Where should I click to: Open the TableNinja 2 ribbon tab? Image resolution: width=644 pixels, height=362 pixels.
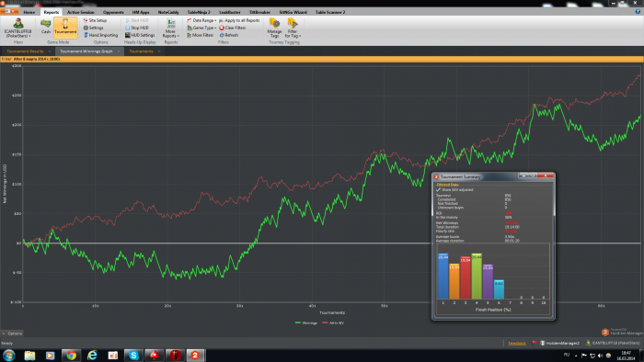click(199, 12)
